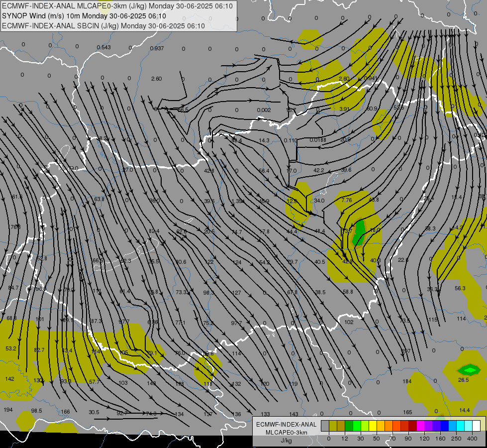The width and height of the screenshot is (487, 448).
Task: Click the legend scale tick label '250'
Action: (x=456, y=439)
